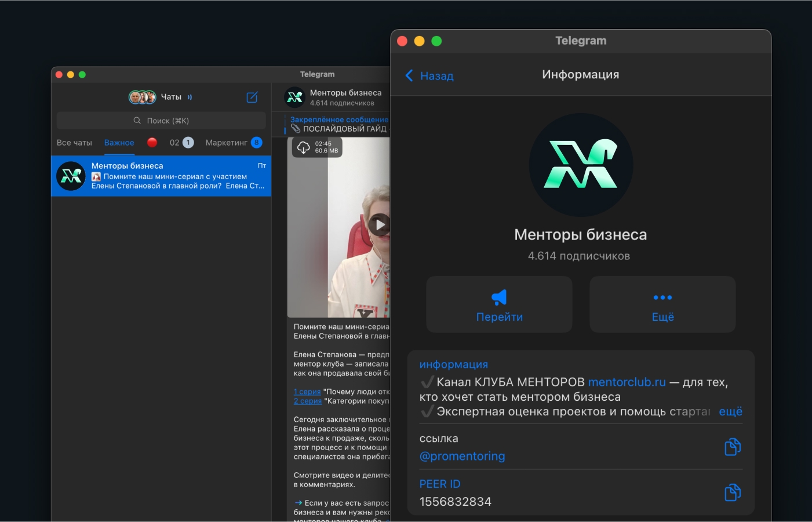
Task: Click 4.614 подписчиков under the profile name
Action: coord(579,256)
